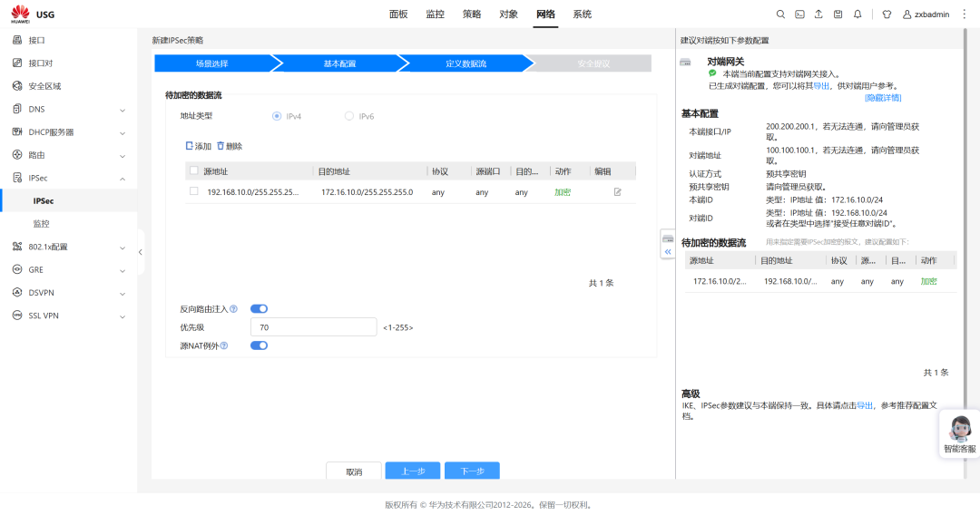Switch to the 对象 tab

click(509, 15)
